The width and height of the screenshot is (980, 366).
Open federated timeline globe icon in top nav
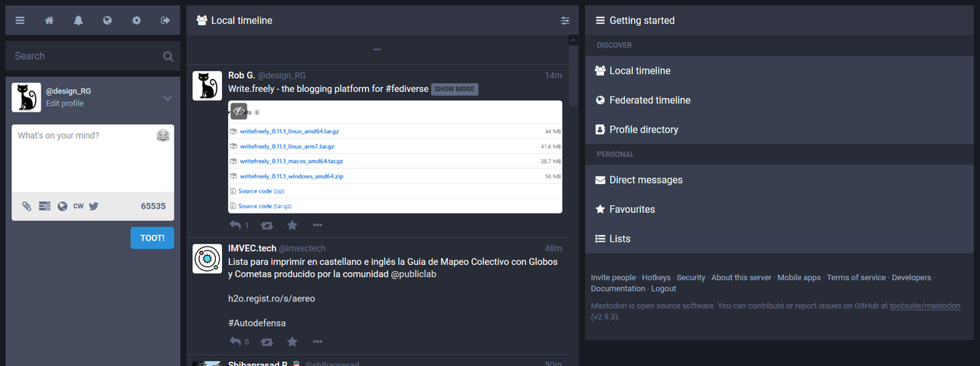pyautogui.click(x=107, y=21)
